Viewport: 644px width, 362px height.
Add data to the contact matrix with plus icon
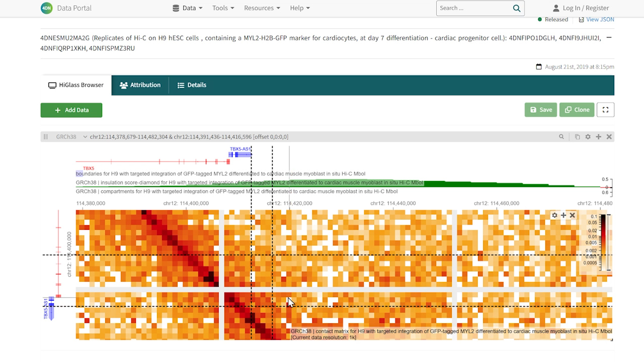pos(563,215)
